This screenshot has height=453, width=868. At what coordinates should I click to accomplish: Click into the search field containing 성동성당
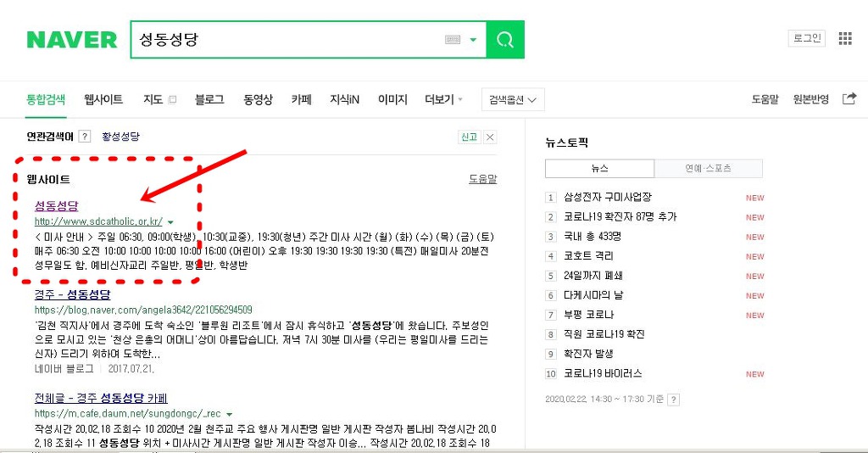click(288, 39)
